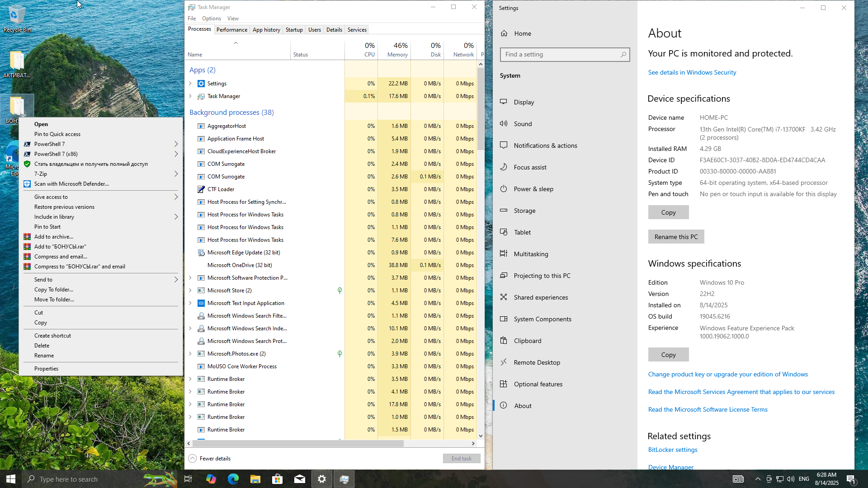Open the Options menu in Task Manager

click(x=212, y=19)
